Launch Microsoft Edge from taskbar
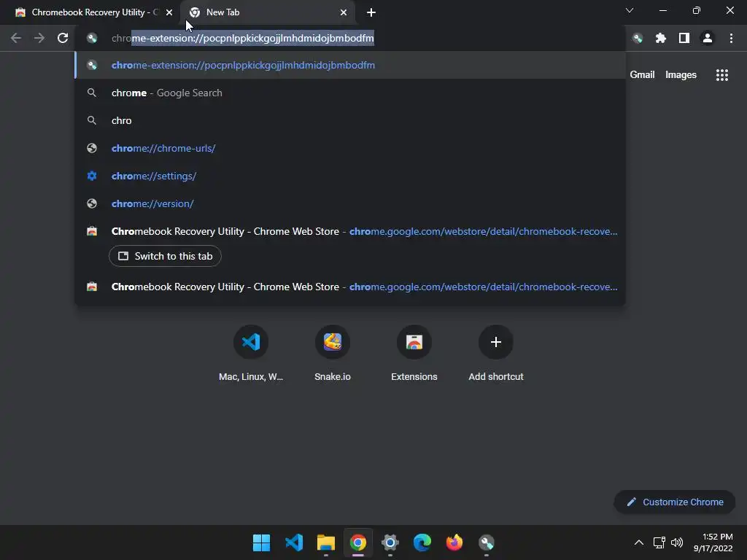This screenshot has height=560, width=747. (x=422, y=542)
